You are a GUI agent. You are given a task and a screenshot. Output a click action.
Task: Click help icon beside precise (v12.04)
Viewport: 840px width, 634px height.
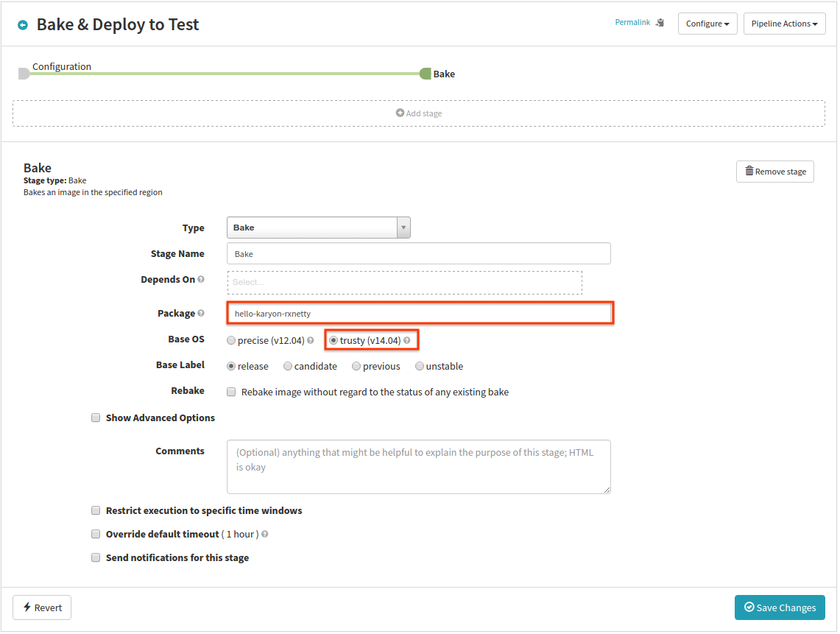[310, 340]
